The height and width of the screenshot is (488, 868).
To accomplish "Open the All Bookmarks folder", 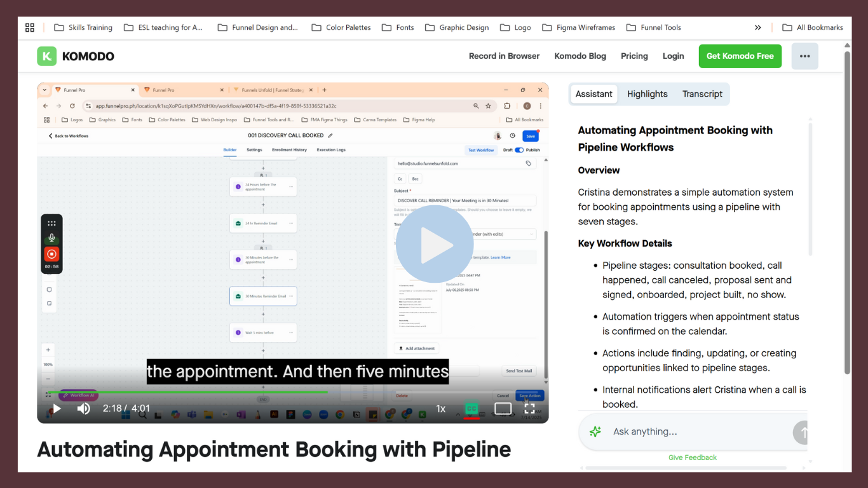I will (813, 27).
